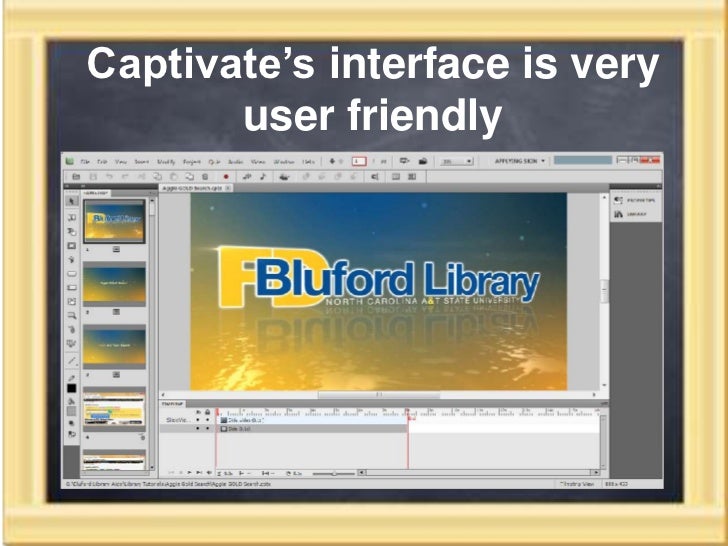This screenshot has width=728, height=546.
Task: Select the Bluford Library first slide thumbnail
Action: (114, 221)
